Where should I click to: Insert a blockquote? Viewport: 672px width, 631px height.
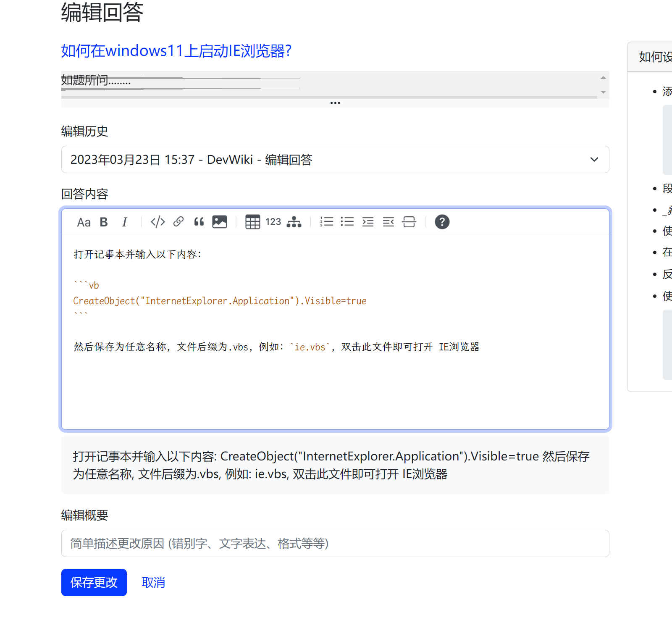click(x=199, y=222)
